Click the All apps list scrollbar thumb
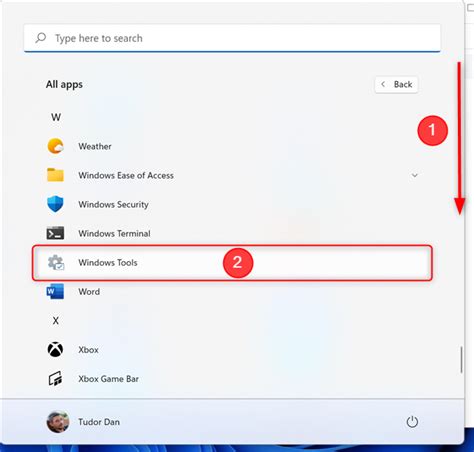The height and width of the screenshot is (452, 474). [461, 360]
